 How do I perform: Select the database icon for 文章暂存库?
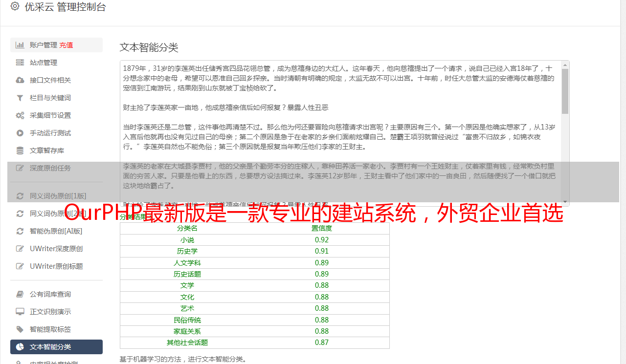20,150
